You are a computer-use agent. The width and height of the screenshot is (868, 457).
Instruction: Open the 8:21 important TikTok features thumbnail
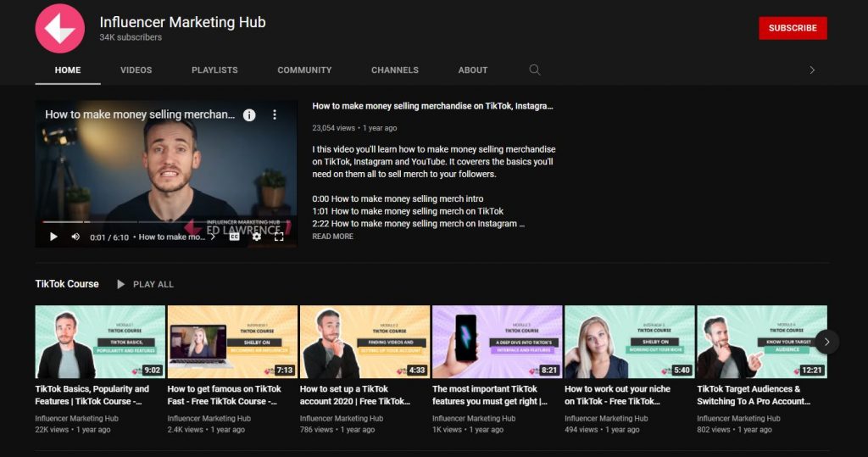click(x=497, y=342)
